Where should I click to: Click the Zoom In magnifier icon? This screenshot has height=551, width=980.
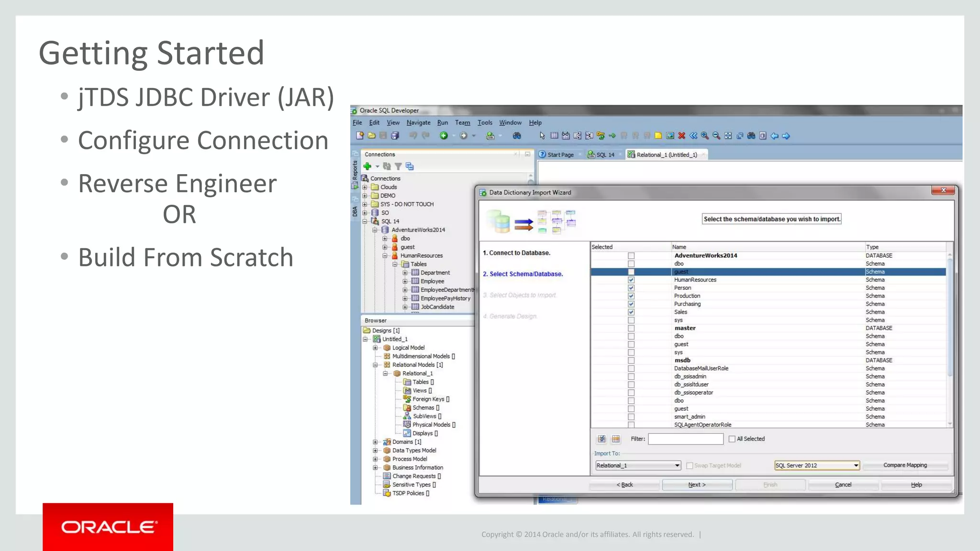[x=705, y=136]
